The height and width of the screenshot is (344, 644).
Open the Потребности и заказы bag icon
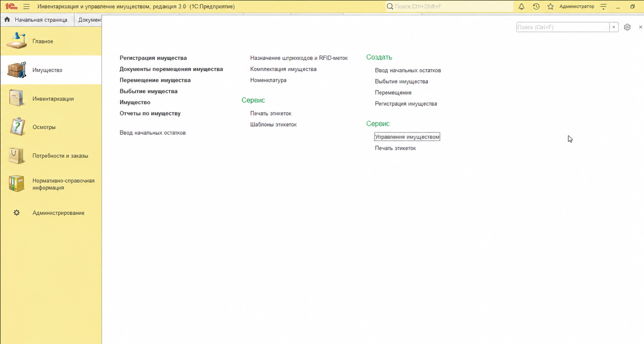[17, 156]
